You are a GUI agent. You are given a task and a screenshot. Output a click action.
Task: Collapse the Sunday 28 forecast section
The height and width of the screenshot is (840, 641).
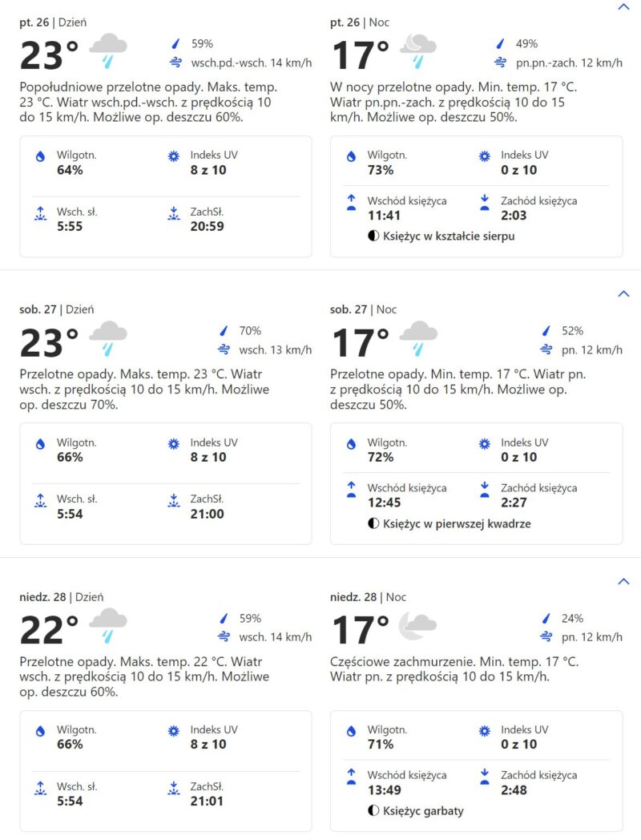click(x=623, y=581)
